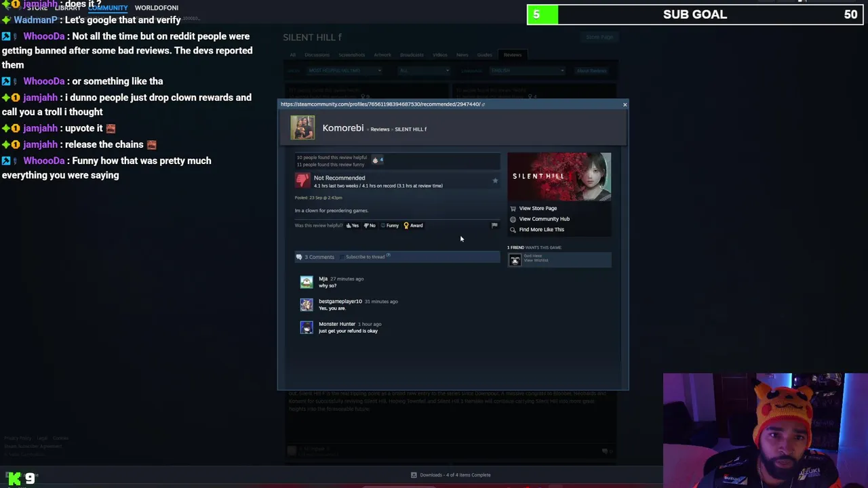Report the review with the flag icon
The height and width of the screenshot is (488, 868).
(494, 225)
